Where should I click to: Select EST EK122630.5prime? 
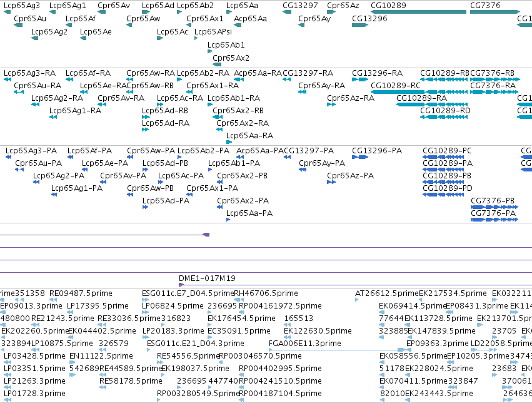(318, 331)
